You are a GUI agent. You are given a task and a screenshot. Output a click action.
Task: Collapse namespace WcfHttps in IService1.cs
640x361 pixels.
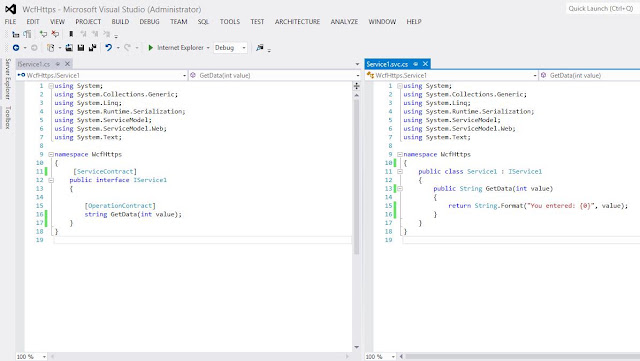point(51,154)
